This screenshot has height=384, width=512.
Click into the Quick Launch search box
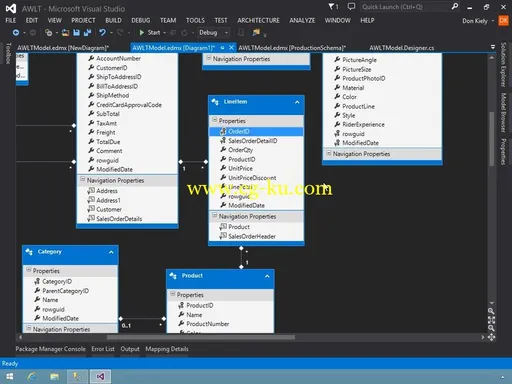coord(405,7)
